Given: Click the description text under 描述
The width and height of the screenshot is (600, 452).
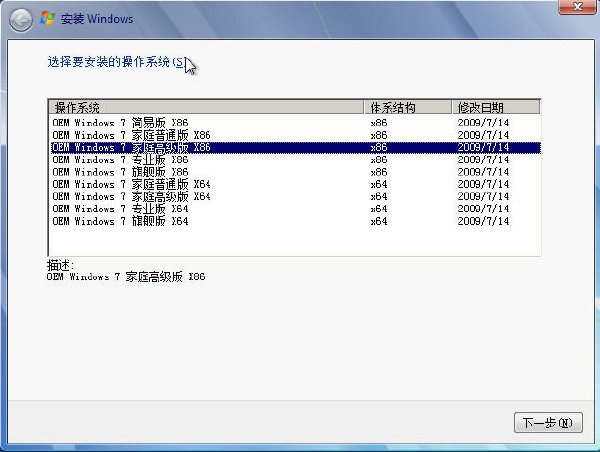Looking at the screenshot, I should 126,277.
